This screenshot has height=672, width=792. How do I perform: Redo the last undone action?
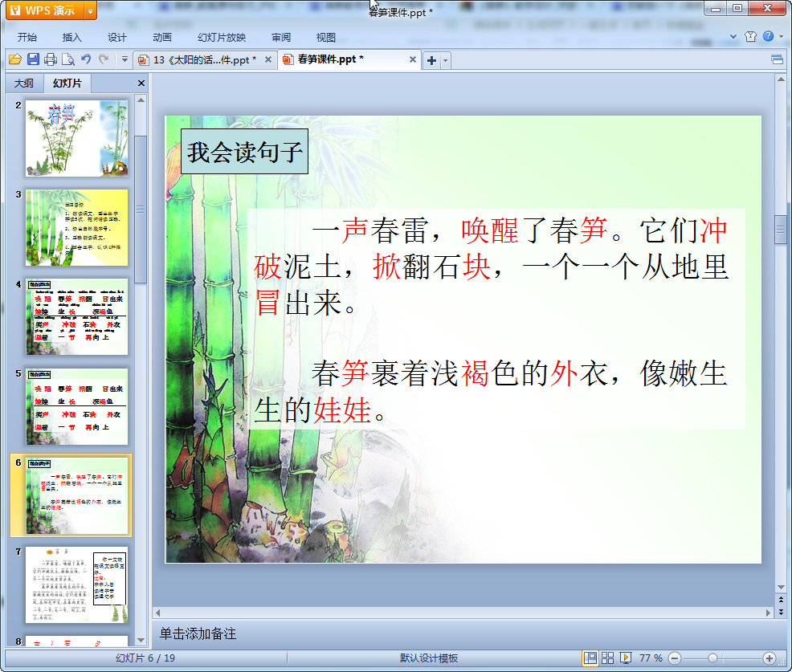click(x=104, y=59)
